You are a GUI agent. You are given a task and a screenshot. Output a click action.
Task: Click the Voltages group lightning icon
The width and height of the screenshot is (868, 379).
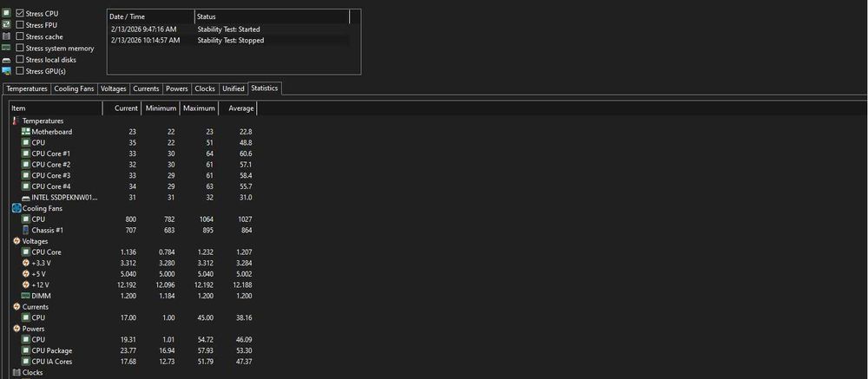(x=16, y=241)
